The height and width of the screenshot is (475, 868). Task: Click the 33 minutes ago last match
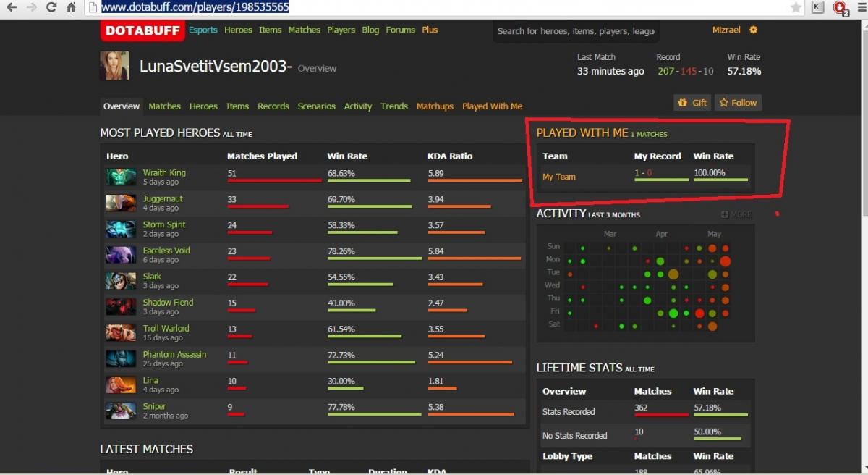pos(610,71)
